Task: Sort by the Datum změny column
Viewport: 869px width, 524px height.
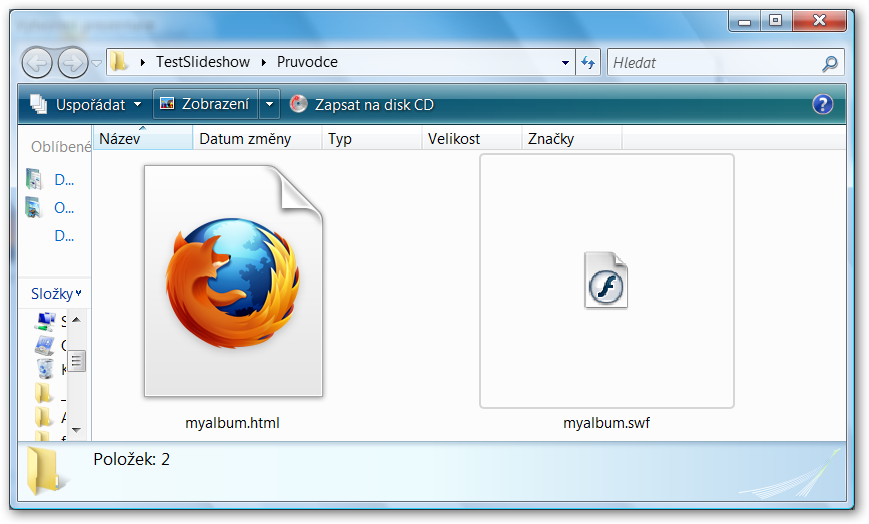Action: [x=257, y=138]
